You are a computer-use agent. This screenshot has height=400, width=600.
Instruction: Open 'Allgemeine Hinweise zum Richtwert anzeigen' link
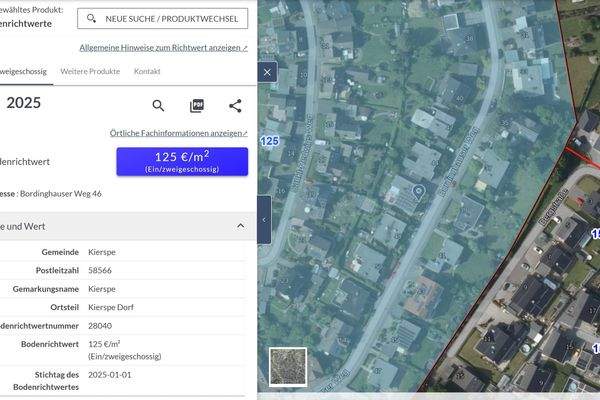[163, 47]
